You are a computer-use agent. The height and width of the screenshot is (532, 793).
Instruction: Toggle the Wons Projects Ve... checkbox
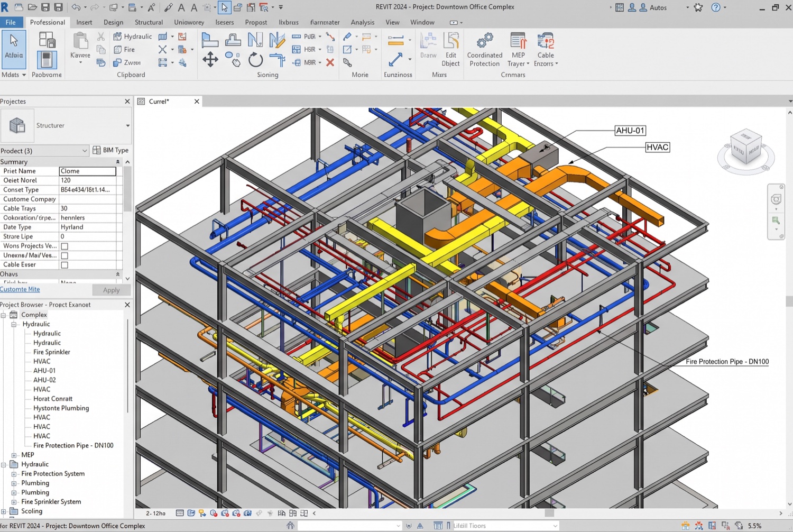point(64,246)
